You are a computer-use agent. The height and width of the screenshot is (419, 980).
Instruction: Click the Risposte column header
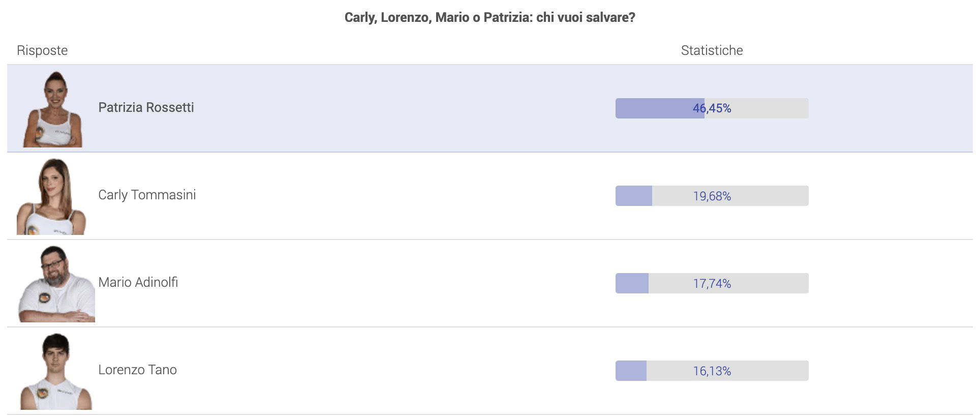point(42,50)
